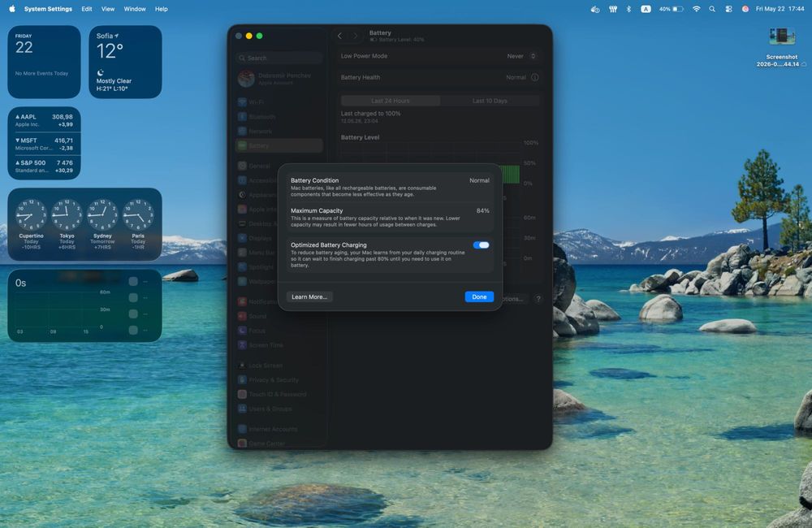Disable Optimized Battery Charging switch
812x528 pixels.
[481, 245]
